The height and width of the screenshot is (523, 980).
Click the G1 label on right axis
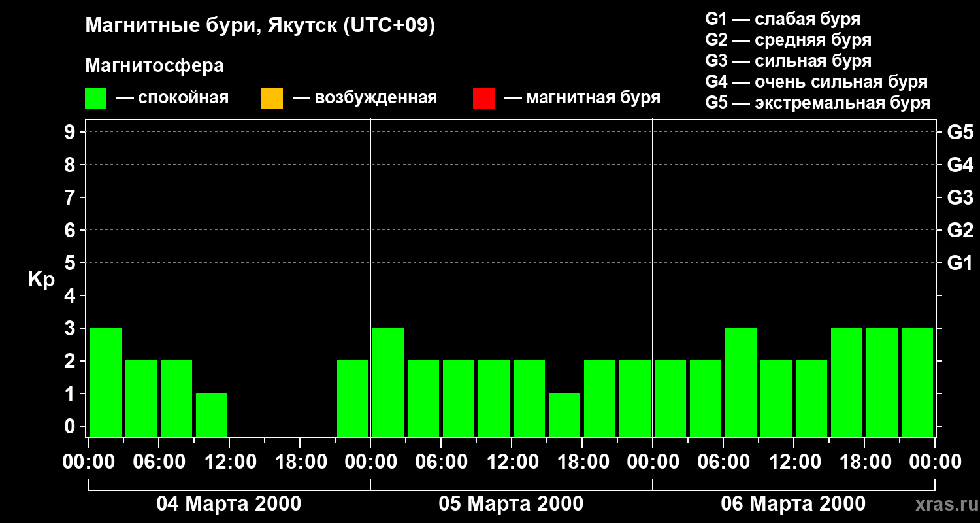[x=960, y=263]
